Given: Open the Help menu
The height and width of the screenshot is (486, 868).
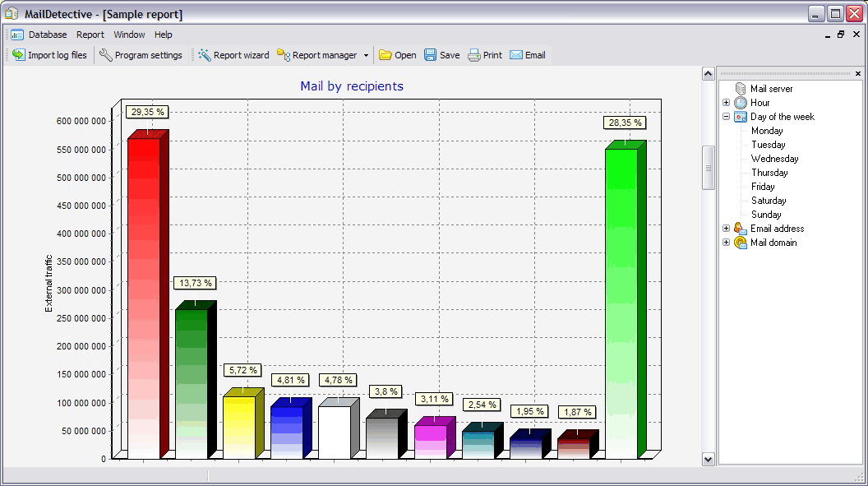Looking at the screenshot, I should [163, 35].
